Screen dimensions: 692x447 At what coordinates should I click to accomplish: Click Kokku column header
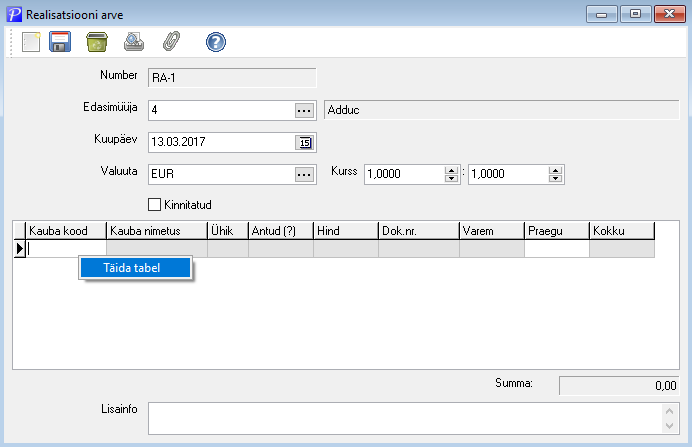[x=622, y=231]
